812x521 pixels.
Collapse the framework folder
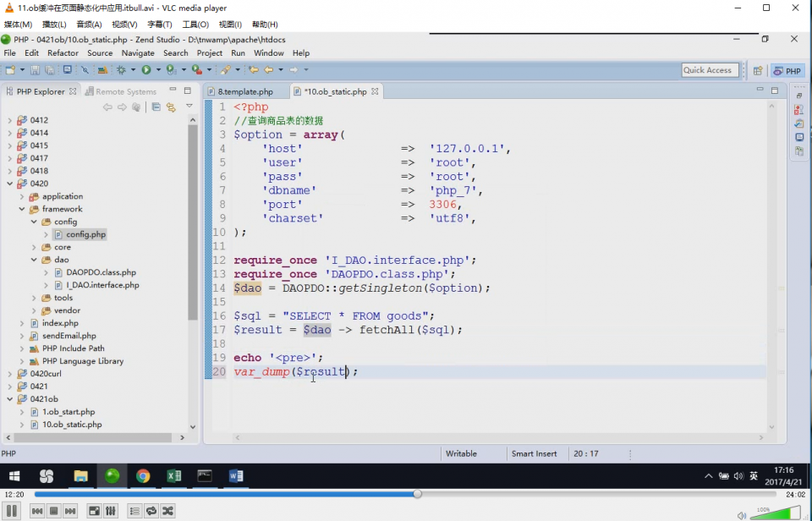22,209
